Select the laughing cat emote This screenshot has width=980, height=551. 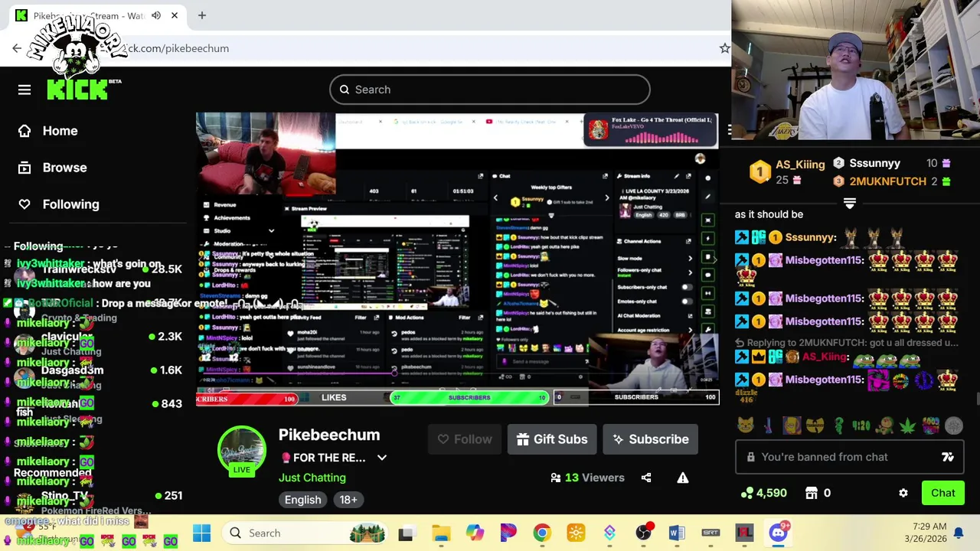(745, 425)
